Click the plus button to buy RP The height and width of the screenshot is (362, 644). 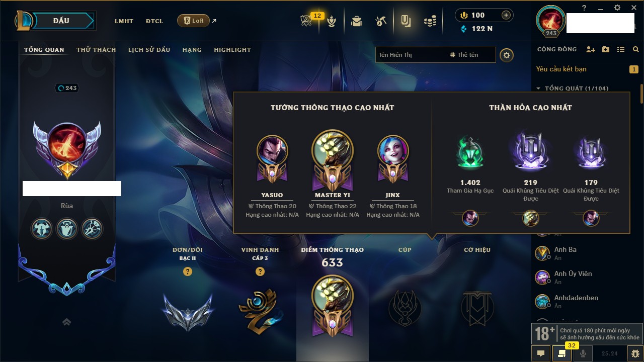tap(506, 15)
